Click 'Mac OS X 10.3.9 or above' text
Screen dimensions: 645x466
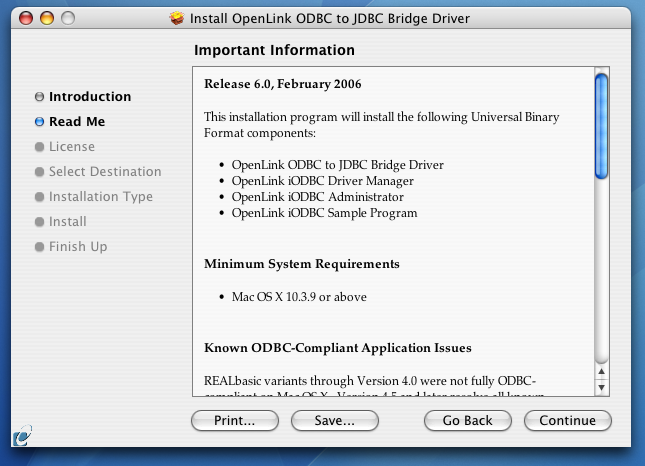point(299,297)
